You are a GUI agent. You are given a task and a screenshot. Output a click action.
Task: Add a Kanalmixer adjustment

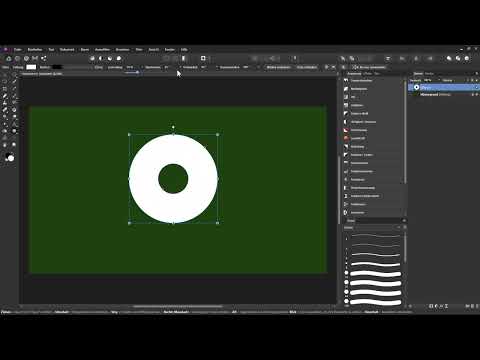click(x=357, y=180)
